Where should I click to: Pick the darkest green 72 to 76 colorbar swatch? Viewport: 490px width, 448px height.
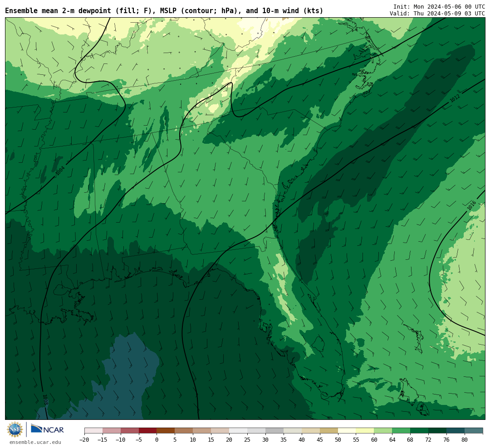click(x=437, y=431)
